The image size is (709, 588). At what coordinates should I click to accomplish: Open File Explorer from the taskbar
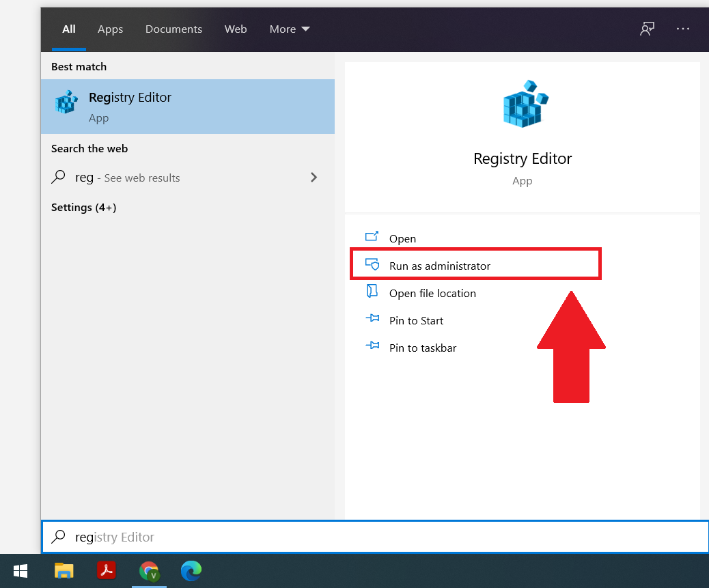click(64, 571)
